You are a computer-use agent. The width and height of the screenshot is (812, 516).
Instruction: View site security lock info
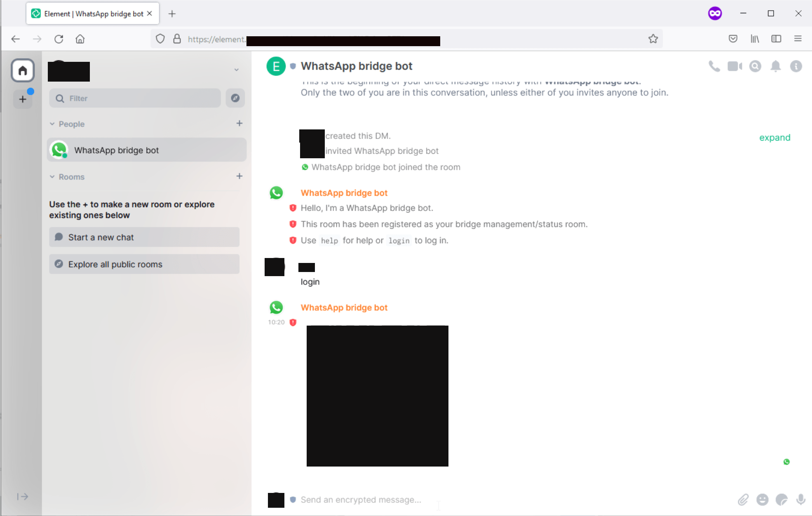177,39
